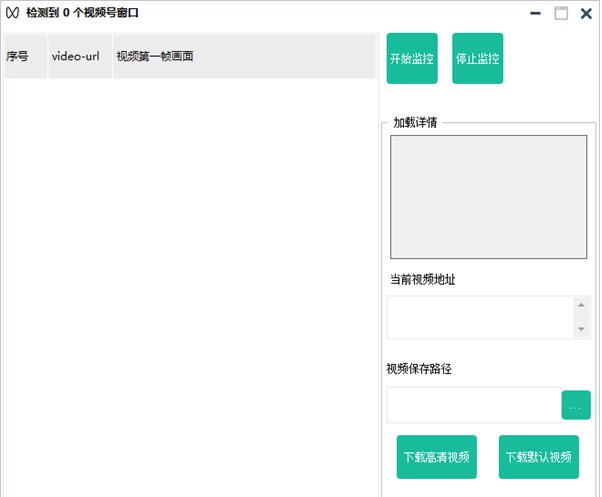Click the empty video list area

[190, 280]
